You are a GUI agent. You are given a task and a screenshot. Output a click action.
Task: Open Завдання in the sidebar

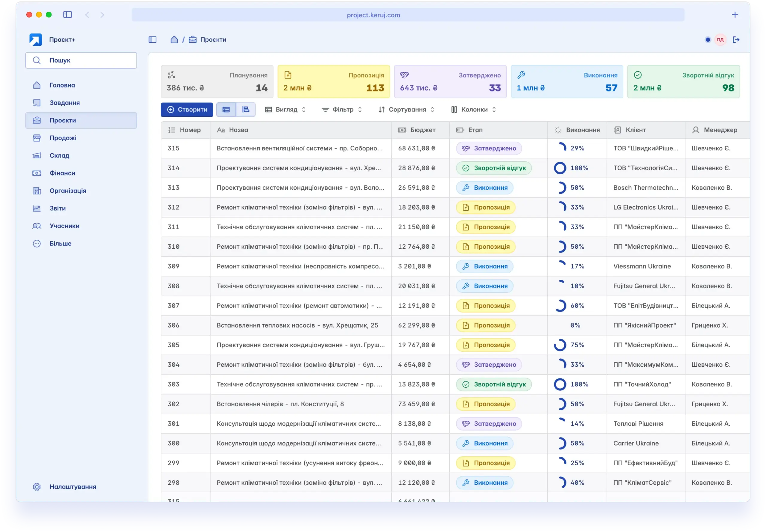64,103
